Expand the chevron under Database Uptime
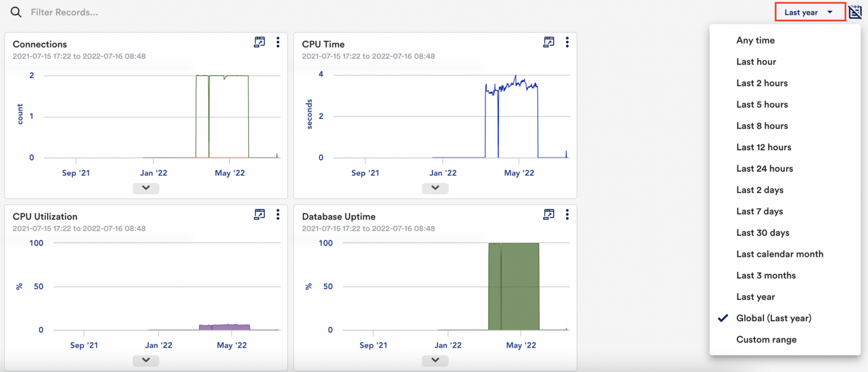 [435, 360]
